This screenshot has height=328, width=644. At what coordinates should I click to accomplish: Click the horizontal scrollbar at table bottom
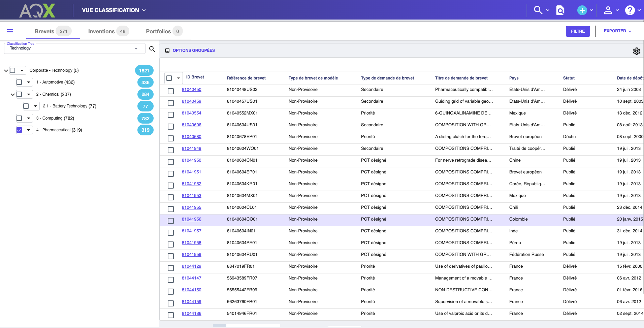(x=247, y=325)
